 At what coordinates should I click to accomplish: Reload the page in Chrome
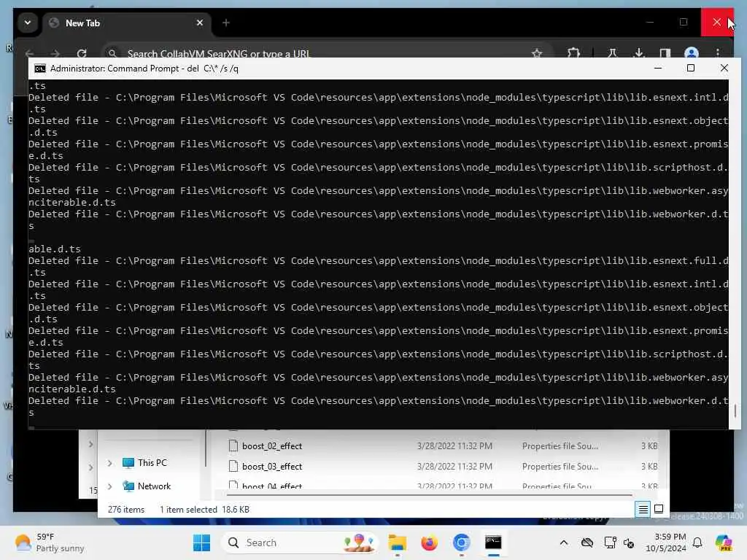(82, 53)
